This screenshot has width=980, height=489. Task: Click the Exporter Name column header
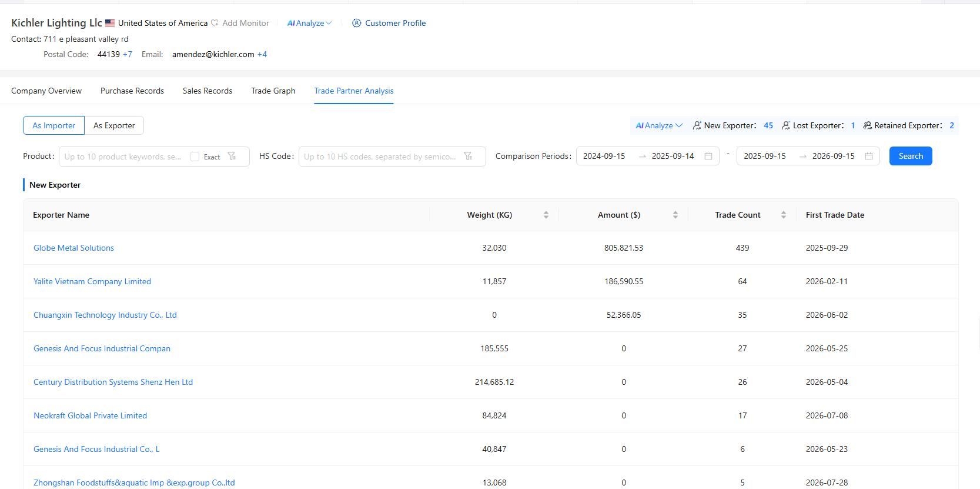coord(61,215)
